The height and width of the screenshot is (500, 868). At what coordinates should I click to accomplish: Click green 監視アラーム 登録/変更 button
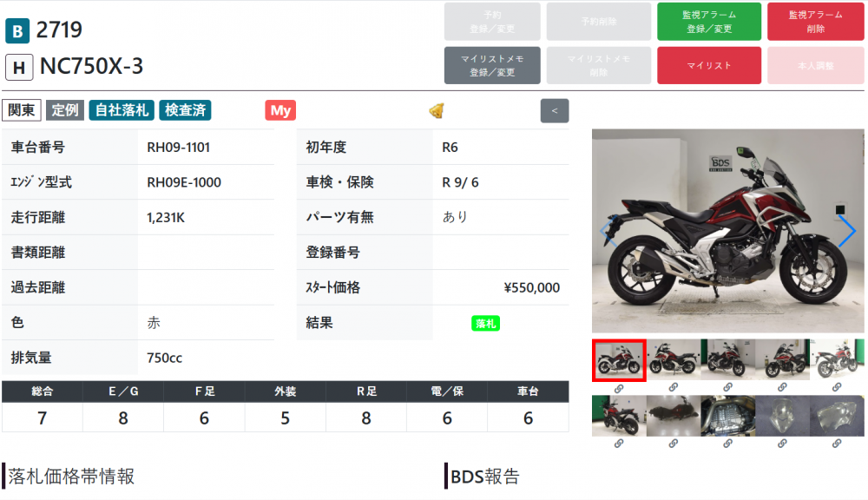click(709, 22)
